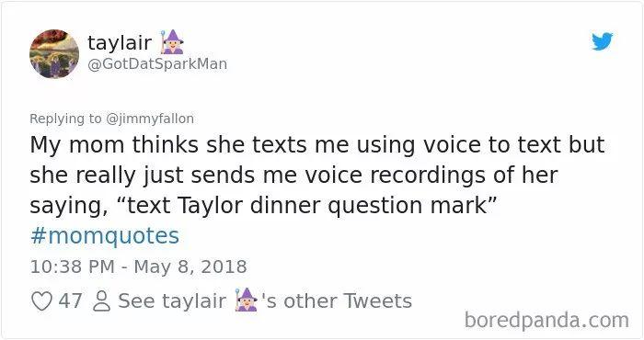Click See taylair's other Tweets
The width and height of the screenshot is (644, 340).
265,301
